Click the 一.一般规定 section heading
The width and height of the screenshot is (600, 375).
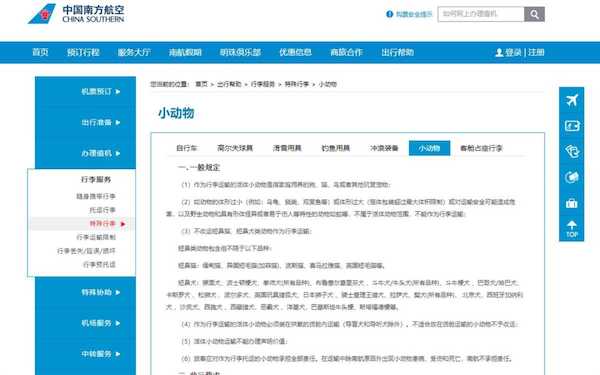[x=199, y=168]
